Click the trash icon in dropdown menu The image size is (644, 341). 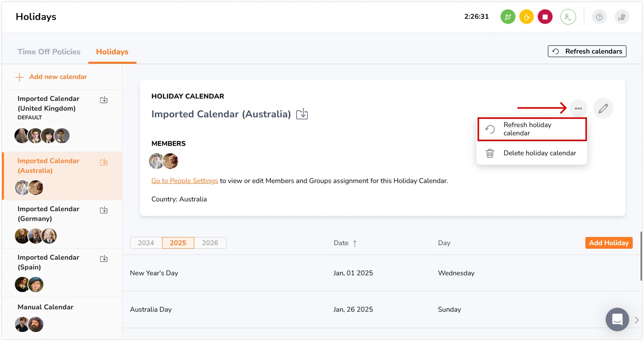click(490, 153)
